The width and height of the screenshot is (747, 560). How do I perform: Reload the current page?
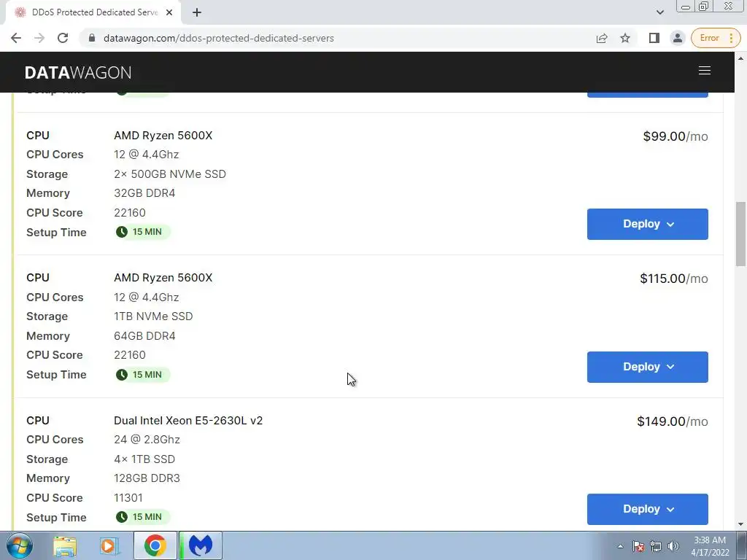coord(63,38)
